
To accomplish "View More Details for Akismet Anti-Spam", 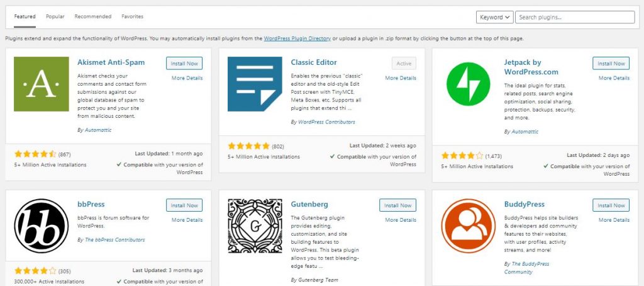I will (187, 78).
